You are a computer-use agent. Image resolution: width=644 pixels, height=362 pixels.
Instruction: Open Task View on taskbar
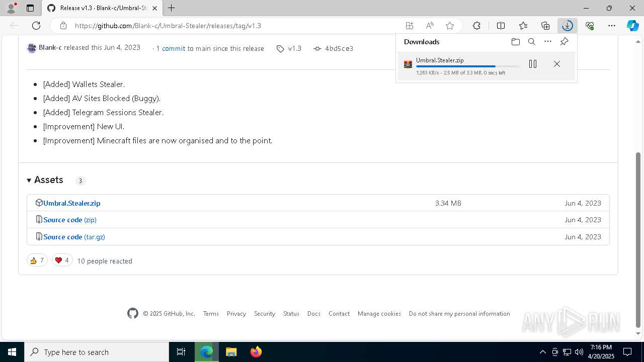[x=181, y=352]
